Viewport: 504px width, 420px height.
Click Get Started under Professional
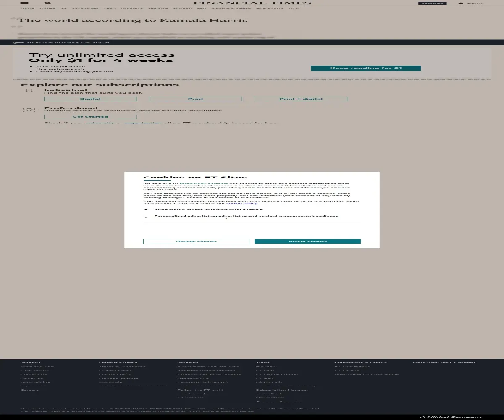90,117
